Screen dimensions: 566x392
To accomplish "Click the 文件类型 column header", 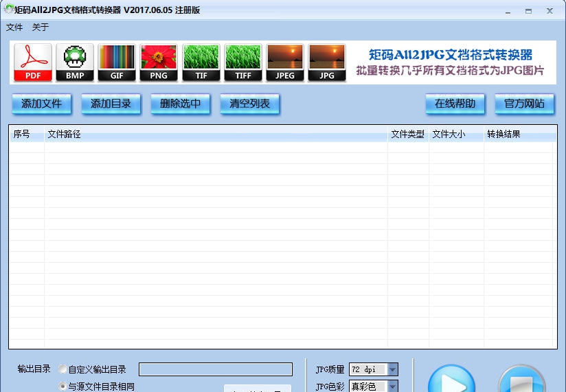I will click(x=408, y=134).
